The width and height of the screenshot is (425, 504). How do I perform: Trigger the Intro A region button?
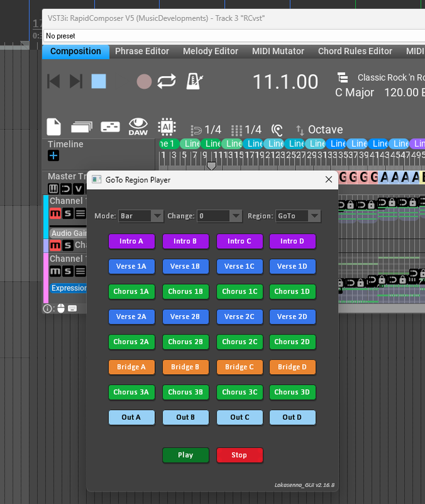(x=132, y=241)
